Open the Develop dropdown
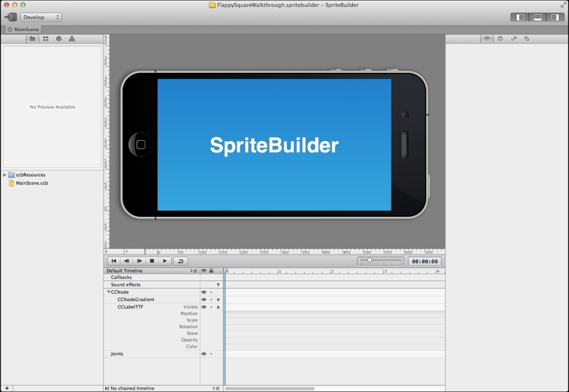This screenshot has height=392, width=569. coord(41,17)
